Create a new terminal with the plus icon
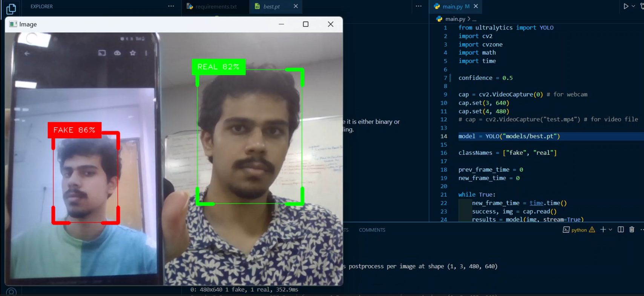Viewport: 644px width, 296px height. (x=603, y=230)
